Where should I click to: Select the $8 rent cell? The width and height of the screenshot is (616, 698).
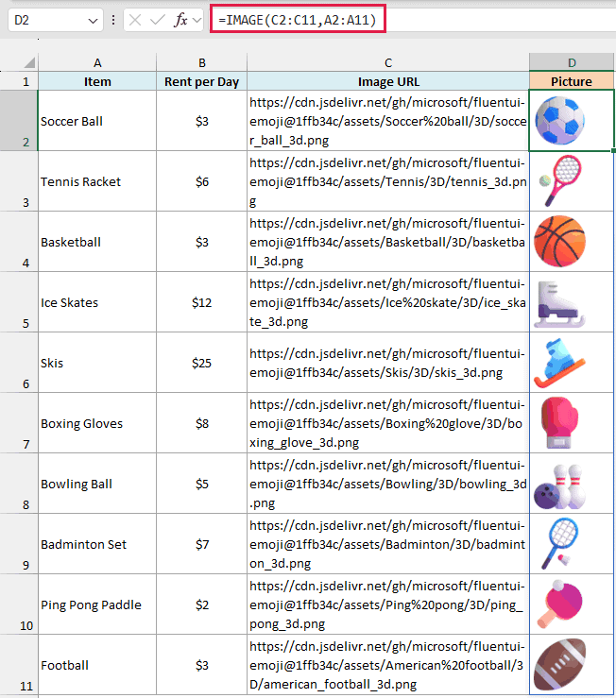coord(202,423)
